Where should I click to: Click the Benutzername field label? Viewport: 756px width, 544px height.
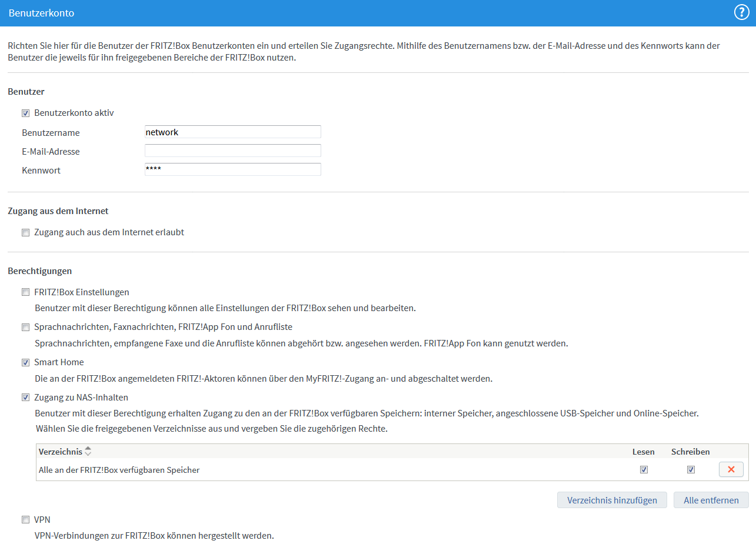coord(51,133)
